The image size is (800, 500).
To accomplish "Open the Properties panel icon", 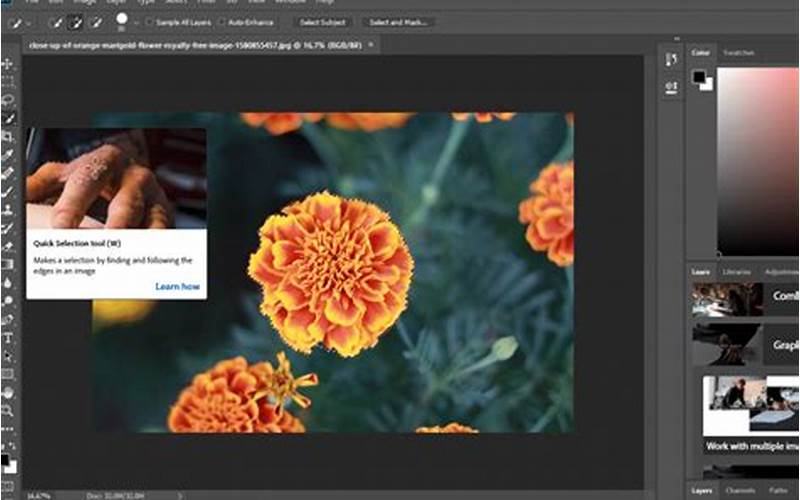I will (x=671, y=87).
